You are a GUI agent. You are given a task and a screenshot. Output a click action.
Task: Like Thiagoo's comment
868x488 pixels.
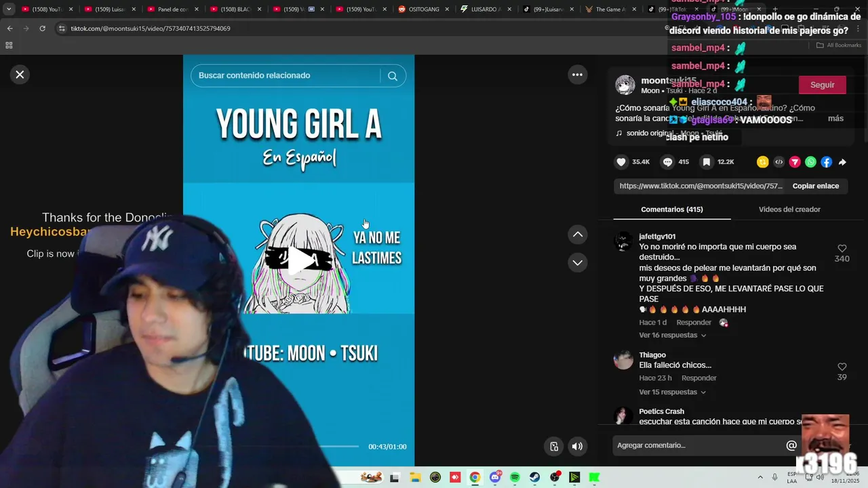[842, 367]
